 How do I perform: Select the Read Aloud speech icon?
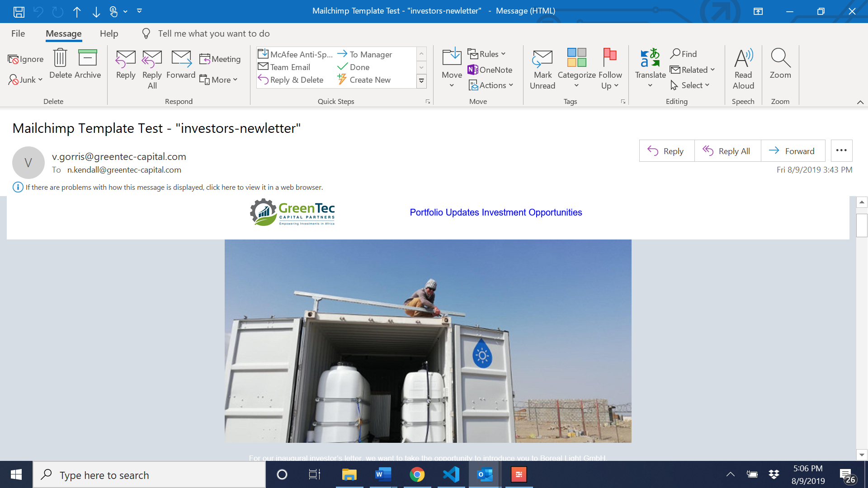pos(743,69)
